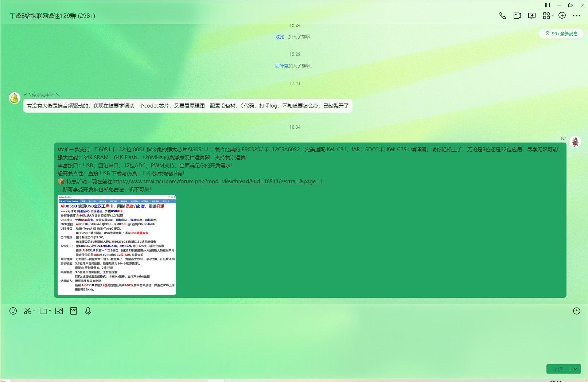This screenshot has height=382, width=588.
Task: Jump to 99+ new messages
Action: click(x=561, y=34)
